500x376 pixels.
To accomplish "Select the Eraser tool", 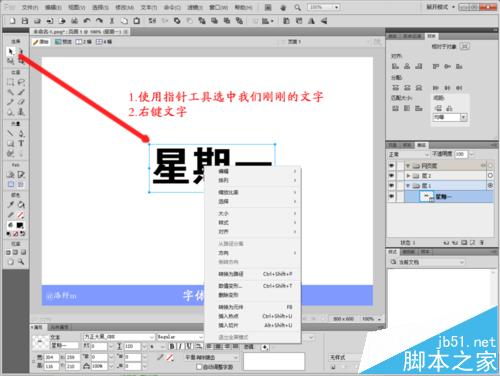I will [x=21, y=102].
